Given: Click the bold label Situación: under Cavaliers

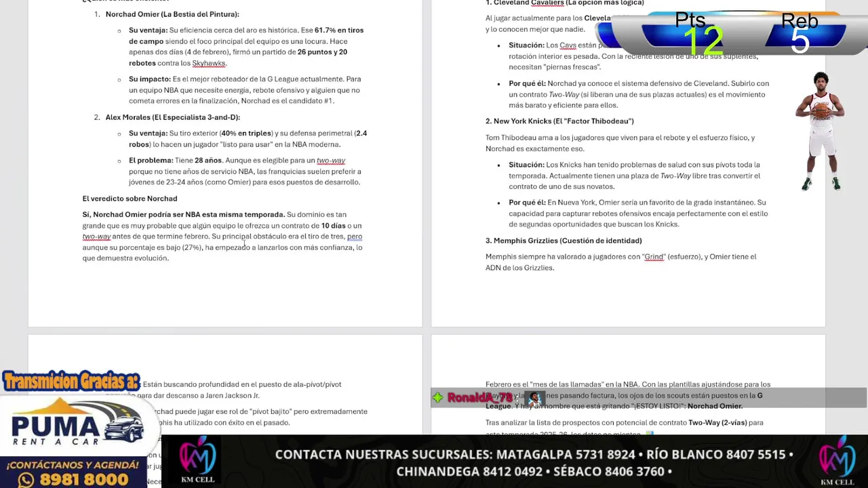Looking at the screenshot, I should pos(526,45).
